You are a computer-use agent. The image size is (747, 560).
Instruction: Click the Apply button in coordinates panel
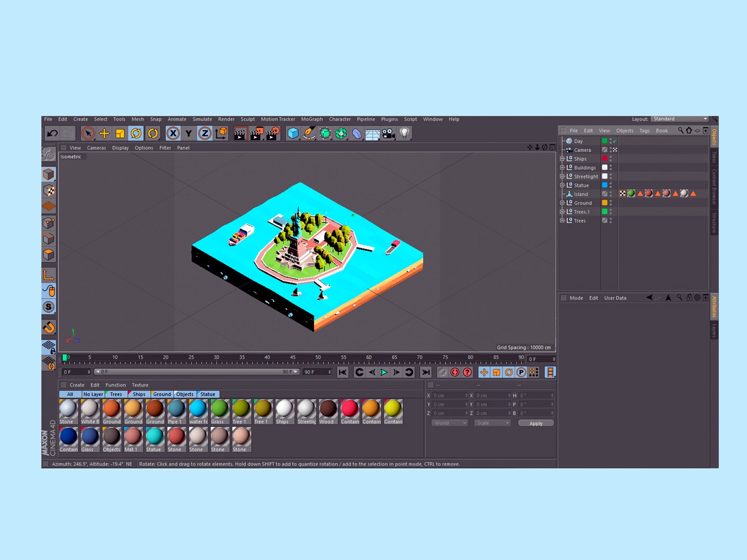click(x=536, y=423)
